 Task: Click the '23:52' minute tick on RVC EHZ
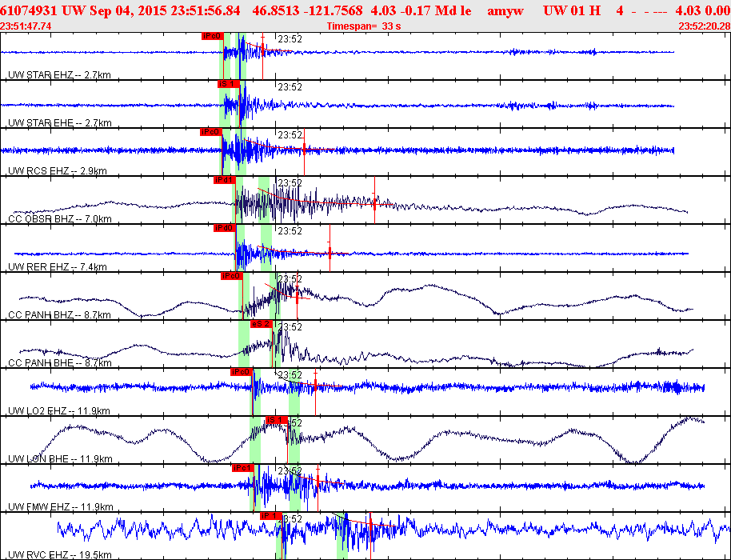[290, 519]
